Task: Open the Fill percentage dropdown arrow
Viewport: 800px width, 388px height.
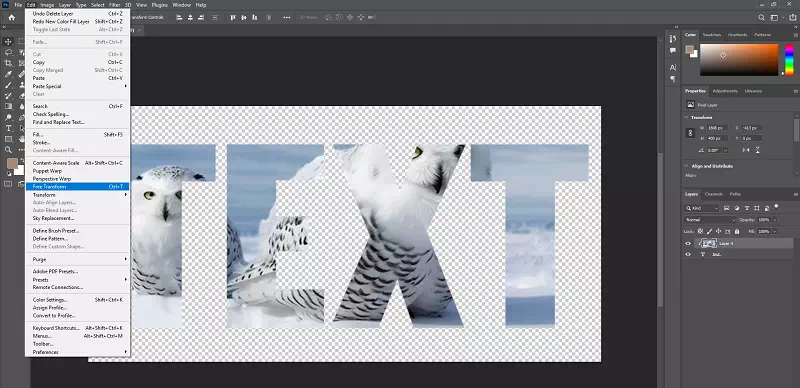Action: pos(774,231)
